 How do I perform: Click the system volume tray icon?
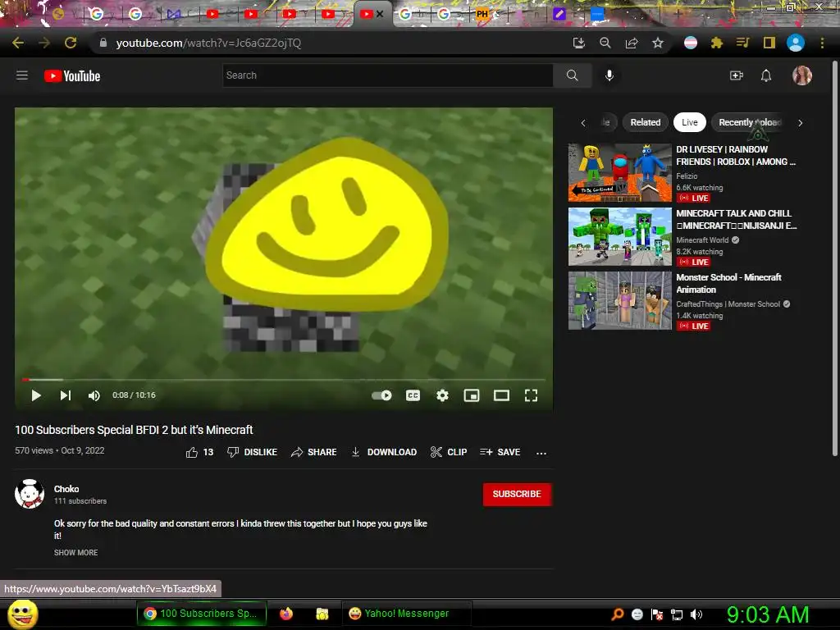696,614
